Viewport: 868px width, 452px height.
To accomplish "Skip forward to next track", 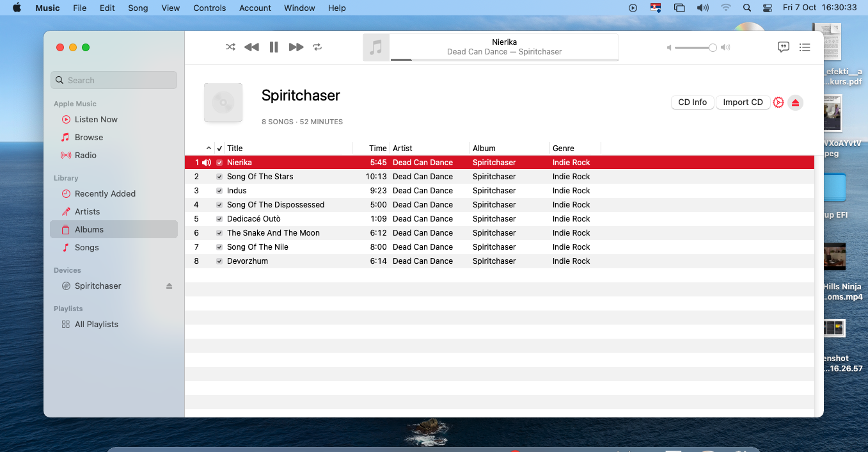I will point(296,47).
